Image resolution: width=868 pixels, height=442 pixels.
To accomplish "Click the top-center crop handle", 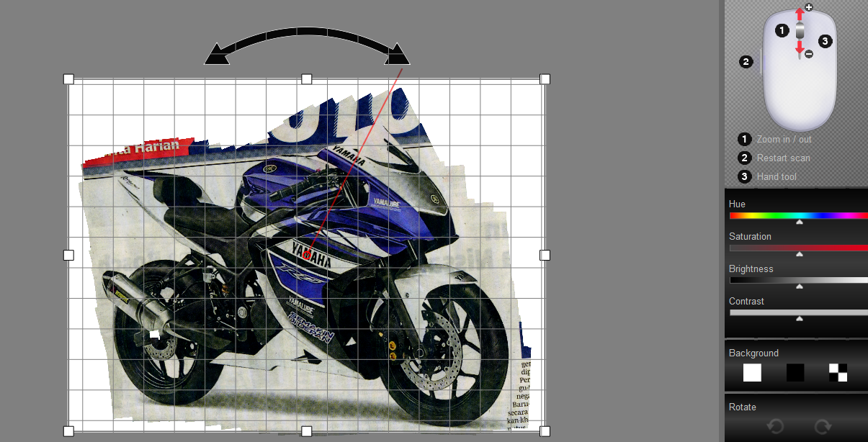I will click(306, 78).
